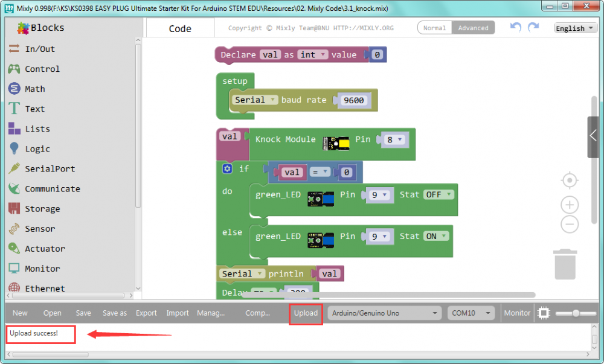The image size is (604, 364).
Task: Open the Arduino/Genuino Uno board dropdown
Action: (385, 313)
